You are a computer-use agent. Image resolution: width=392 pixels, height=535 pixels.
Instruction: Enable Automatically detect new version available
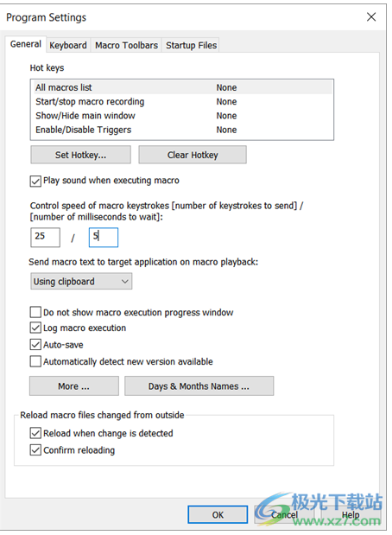point(35,361)
